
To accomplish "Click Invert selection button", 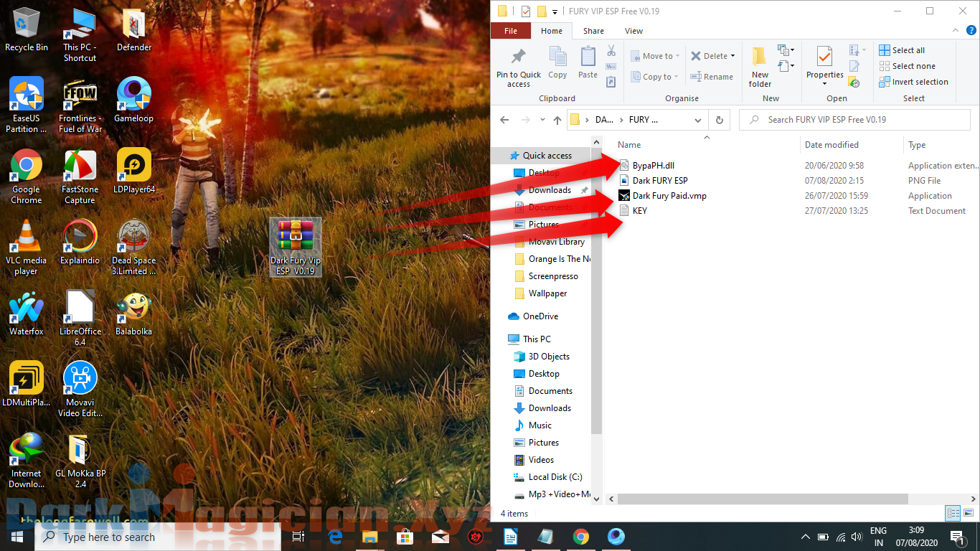I will click(914, 82).
